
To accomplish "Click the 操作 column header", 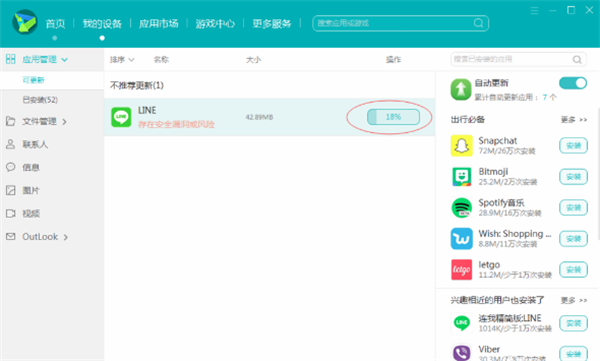I will click(x=393, y=60).
